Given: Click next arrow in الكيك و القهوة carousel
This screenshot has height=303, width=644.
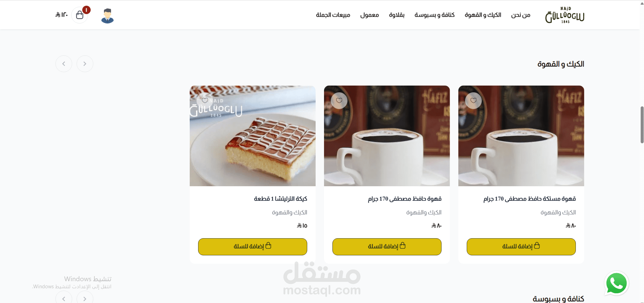Looking at the screenshot, I should (85, 64).
